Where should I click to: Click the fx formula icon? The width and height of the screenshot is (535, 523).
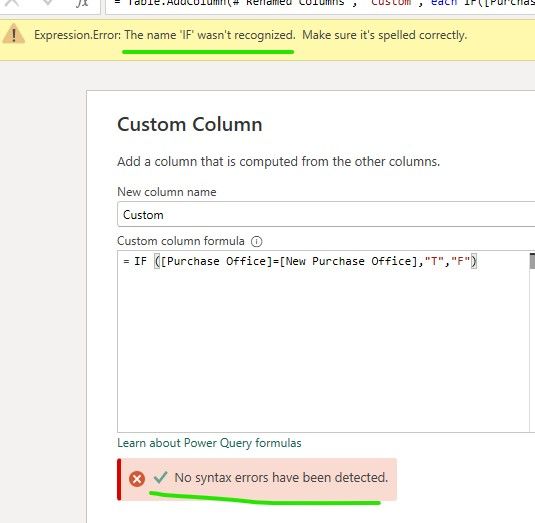(82, 3)
